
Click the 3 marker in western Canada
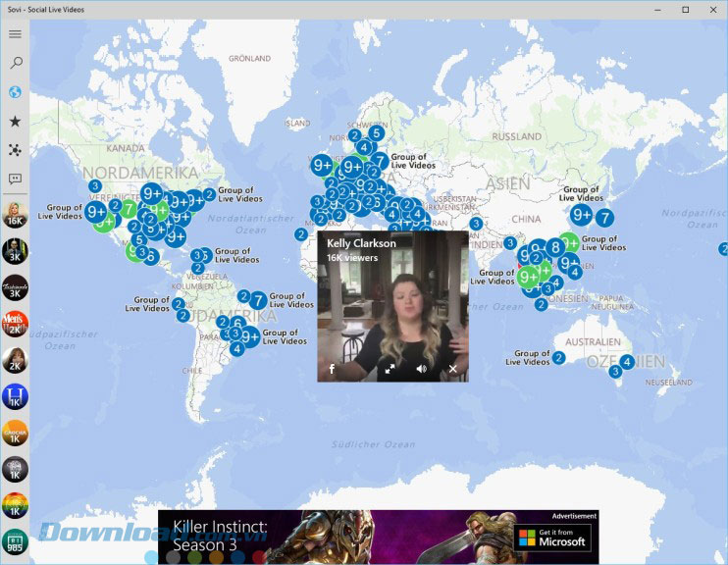click(x=95, y=186)
